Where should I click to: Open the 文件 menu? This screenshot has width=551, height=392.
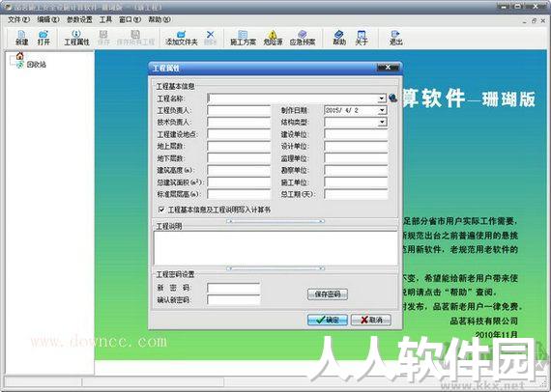(18, 19)
